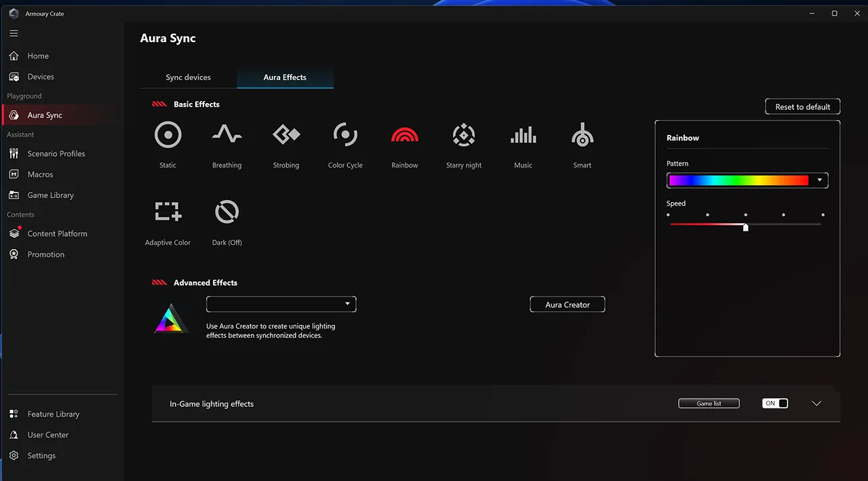Set Speed slider to slowest dot
Image resolution: width=868 pixels, height=481 pixels.
point(668,214)
